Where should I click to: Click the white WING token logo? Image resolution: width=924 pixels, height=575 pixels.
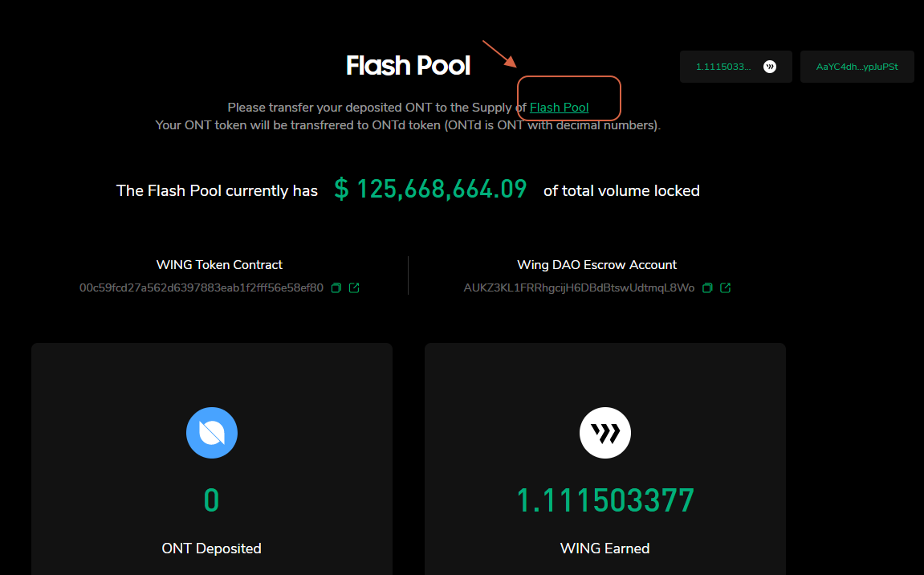tap(605, 433)
